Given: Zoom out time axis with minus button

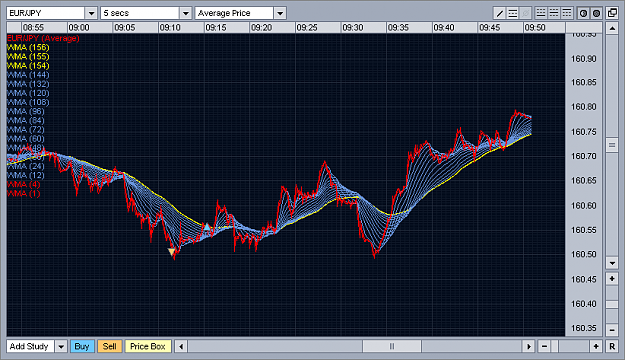Looking at the screenshot, I should [x=544, y=346].
